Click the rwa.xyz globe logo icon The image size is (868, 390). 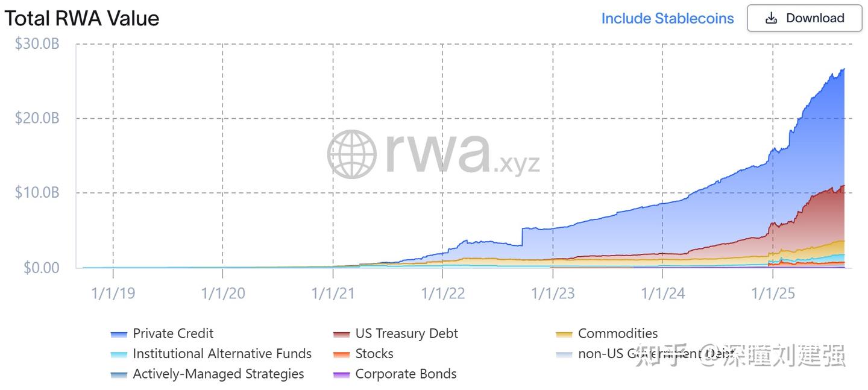point(352,154)
